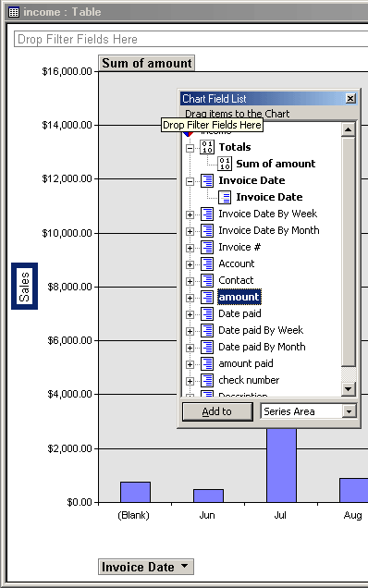Click the Drop Filter Fields Here area
Viewport: 368px width, 588px height.
point(190,39)
